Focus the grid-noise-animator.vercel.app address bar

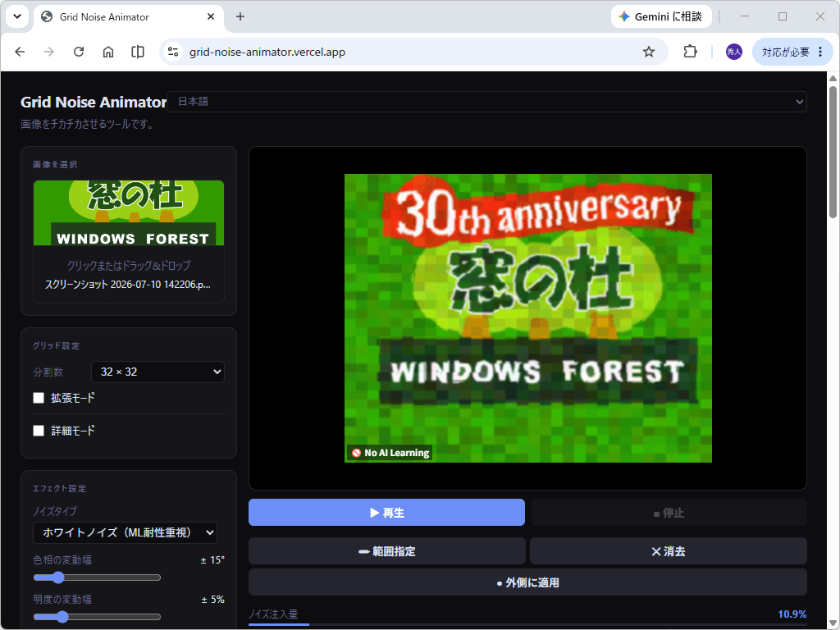coord(413,52)
